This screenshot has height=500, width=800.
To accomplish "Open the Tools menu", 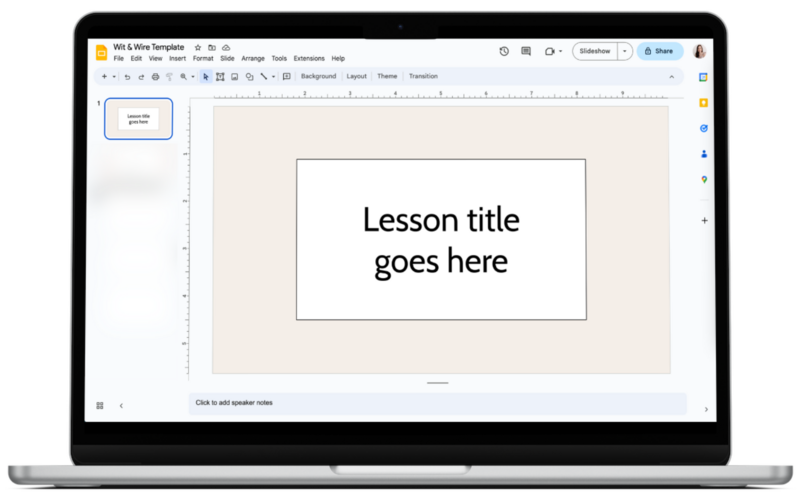I will (279, 58).
